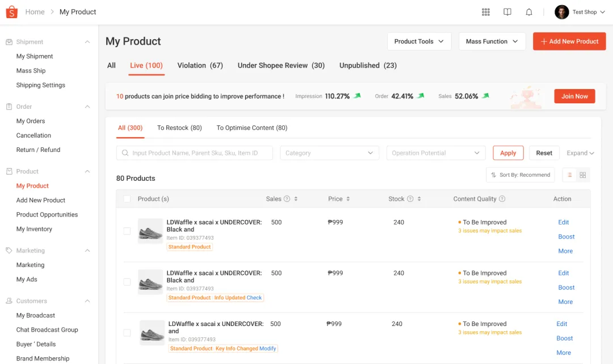Viewport: 613px width, 364px height.
Task: Tick the select-all products checkbox
Action: 127,198
